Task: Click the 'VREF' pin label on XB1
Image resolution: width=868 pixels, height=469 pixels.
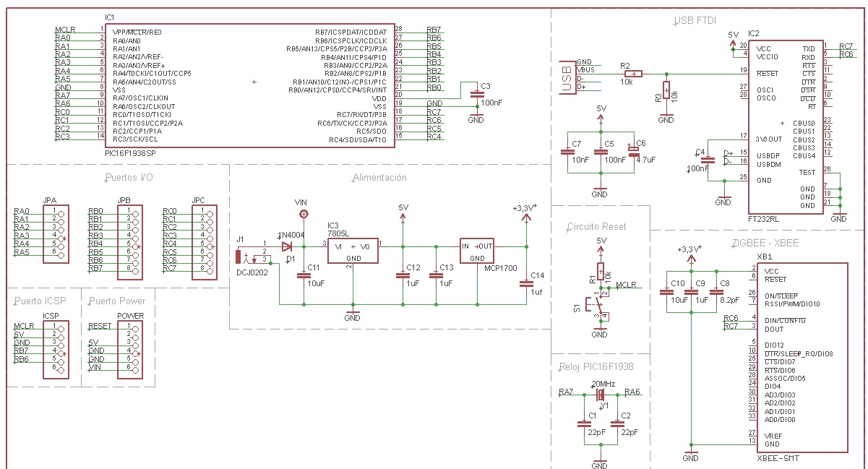Action: coord(774,436)
